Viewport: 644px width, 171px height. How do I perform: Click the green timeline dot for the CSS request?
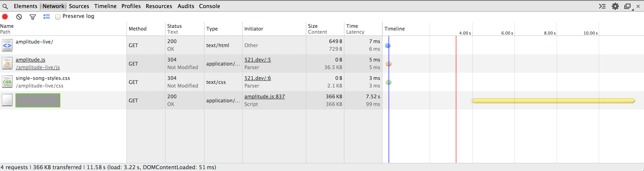pyautogui.click(x=389, y=82)
